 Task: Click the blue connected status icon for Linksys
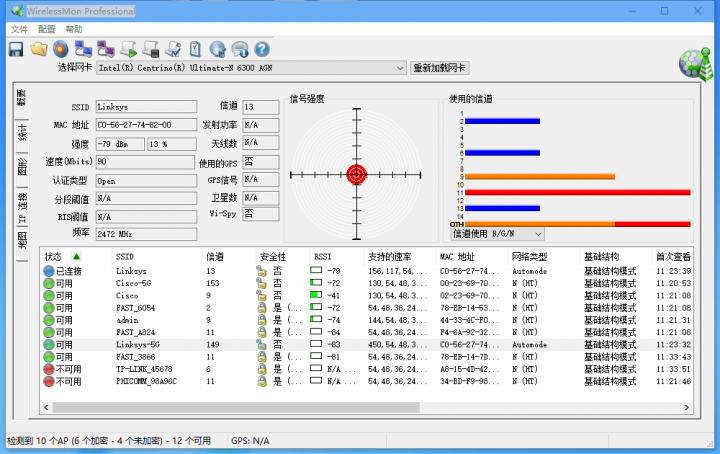49,271
